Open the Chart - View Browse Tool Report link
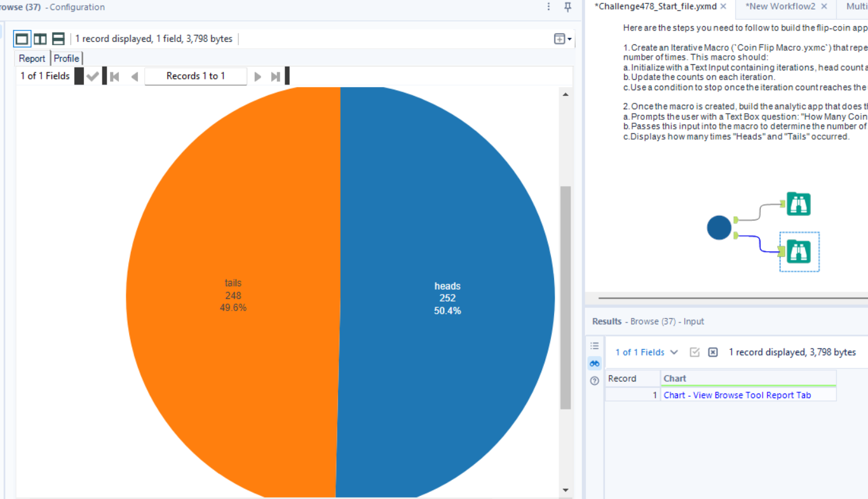Viewport: 868px width, 499px height. (x=737, y=395)
